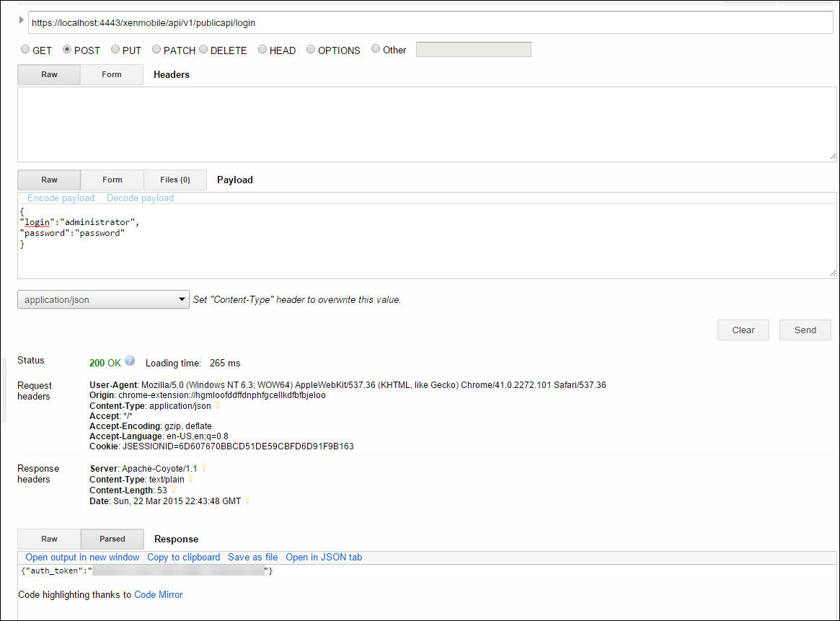Select the PUT method radio button
This screenshot has height=621, width=840.
tap(115, 50)
